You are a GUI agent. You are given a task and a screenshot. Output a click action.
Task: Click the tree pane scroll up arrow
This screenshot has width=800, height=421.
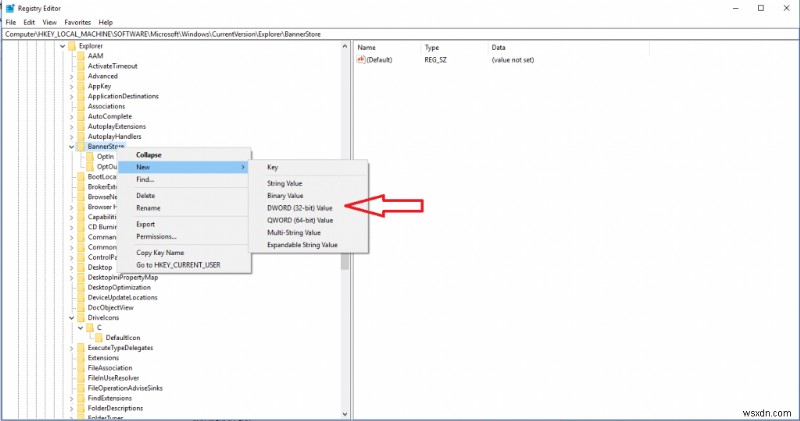(345, 46)
